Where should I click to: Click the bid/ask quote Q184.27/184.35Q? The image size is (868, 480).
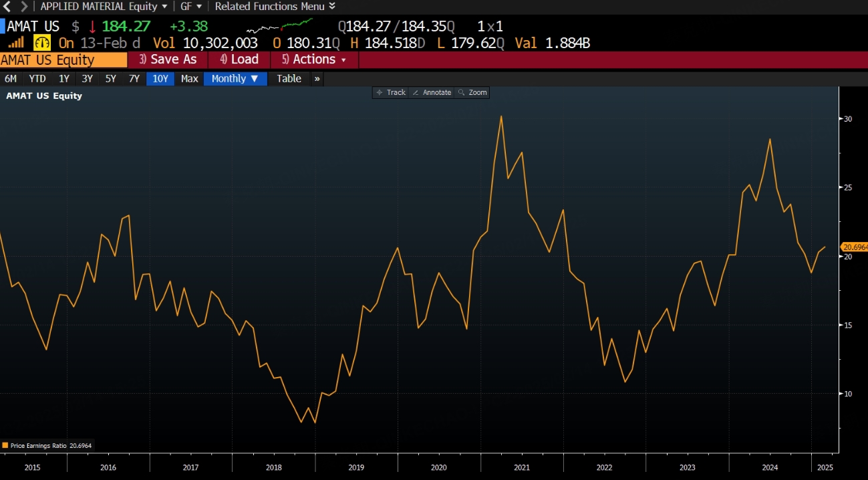pyautogui.click(x=396, y=27)
